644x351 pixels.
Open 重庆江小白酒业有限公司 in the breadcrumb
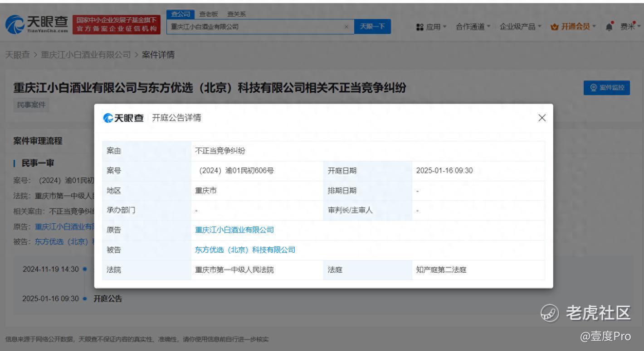[86, 55]
